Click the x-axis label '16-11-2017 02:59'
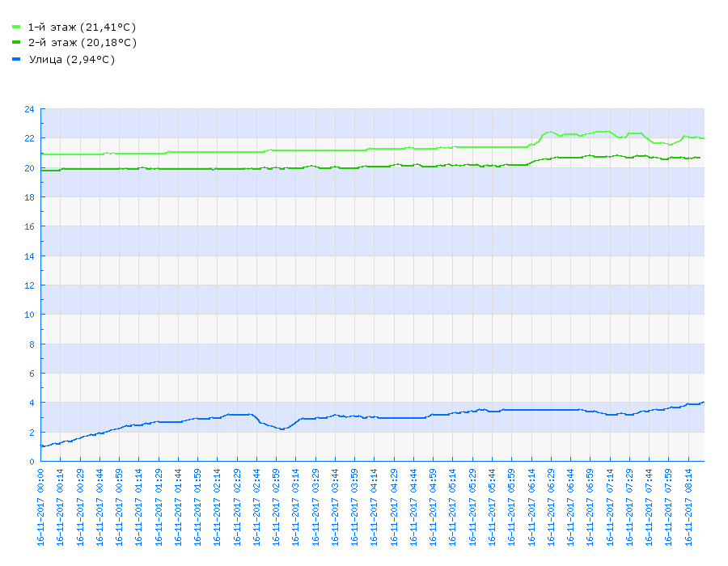 click(x=276, y=507)
